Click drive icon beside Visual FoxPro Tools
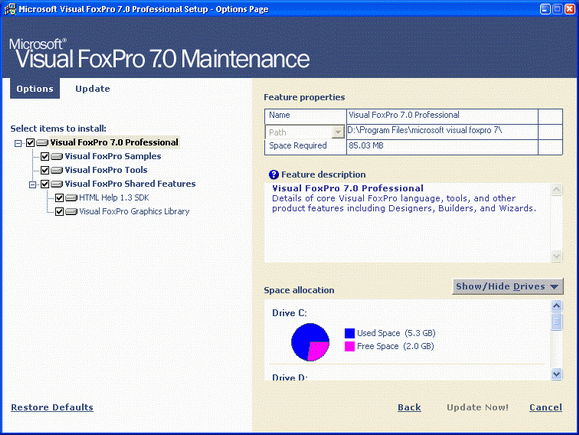This screenshot has height=435, width=579. [x=56, y=170]
